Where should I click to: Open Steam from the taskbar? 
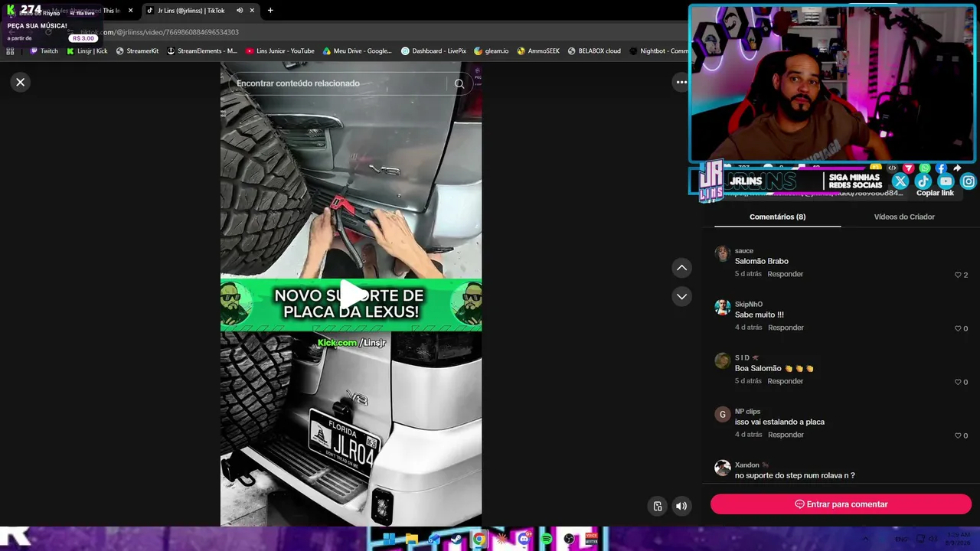(456, 540)
